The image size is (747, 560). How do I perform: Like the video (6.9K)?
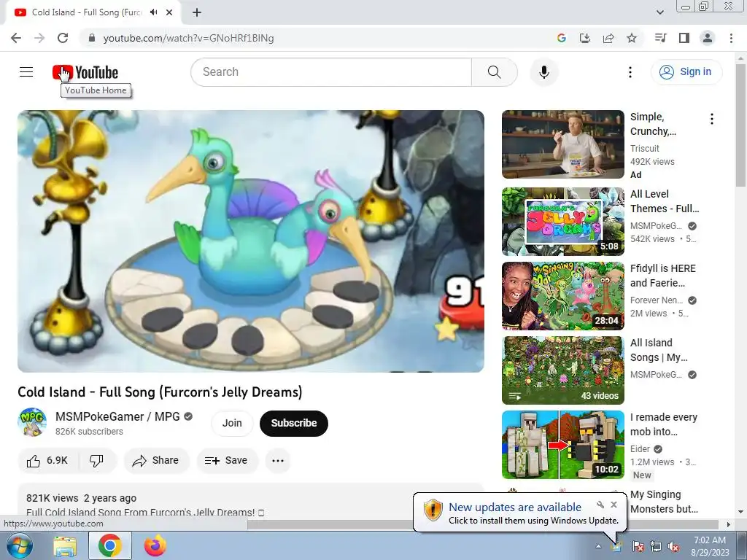point(47,461)
